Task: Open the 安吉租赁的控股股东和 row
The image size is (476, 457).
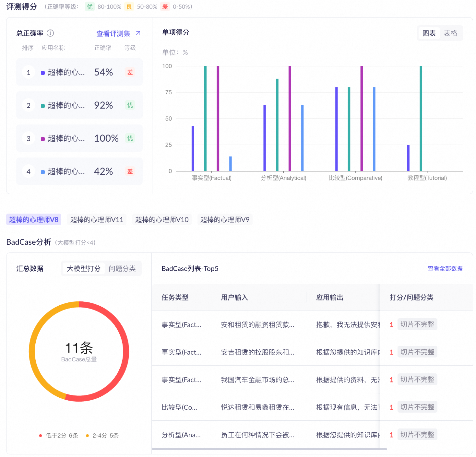Action: (x=312, y=352)
